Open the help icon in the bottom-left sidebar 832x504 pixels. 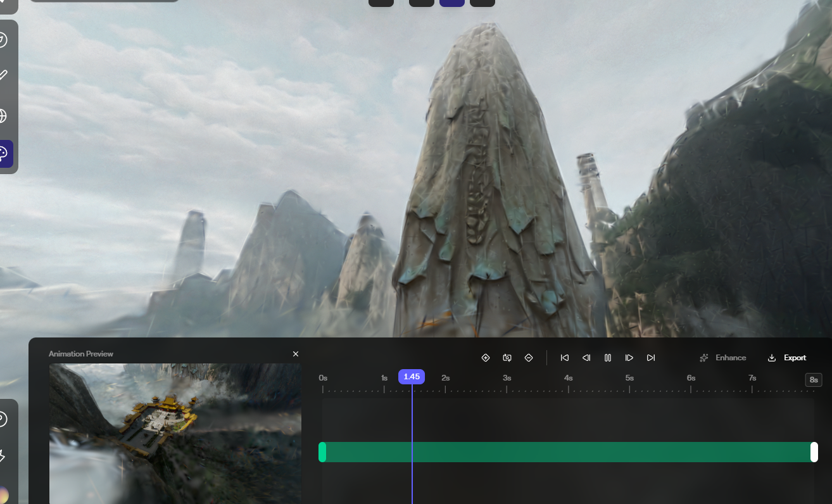[4, 420]
